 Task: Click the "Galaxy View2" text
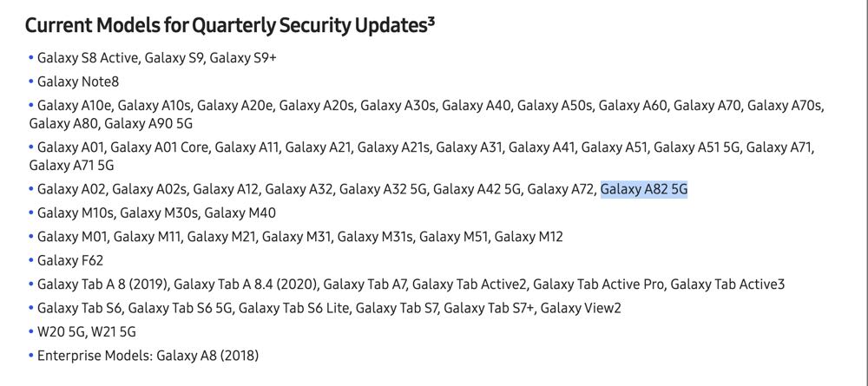pyautogui.click(x=581, y=308)
